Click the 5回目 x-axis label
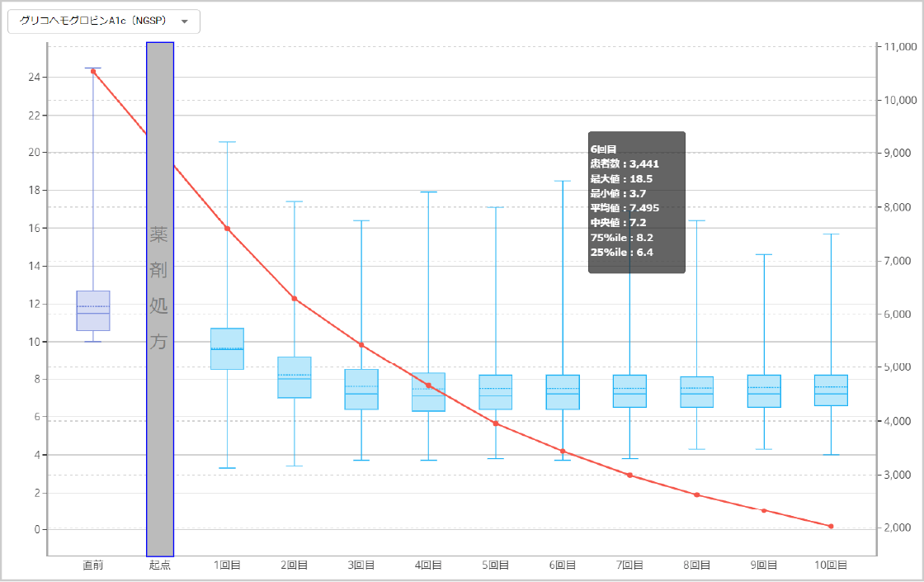 [x=496, y=565]
